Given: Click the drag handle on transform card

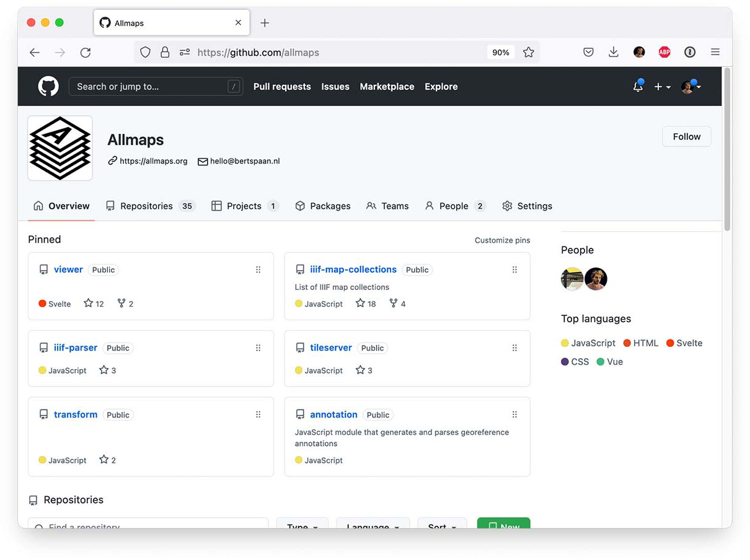Looking at the screenshot, I should tap(258, 414).
